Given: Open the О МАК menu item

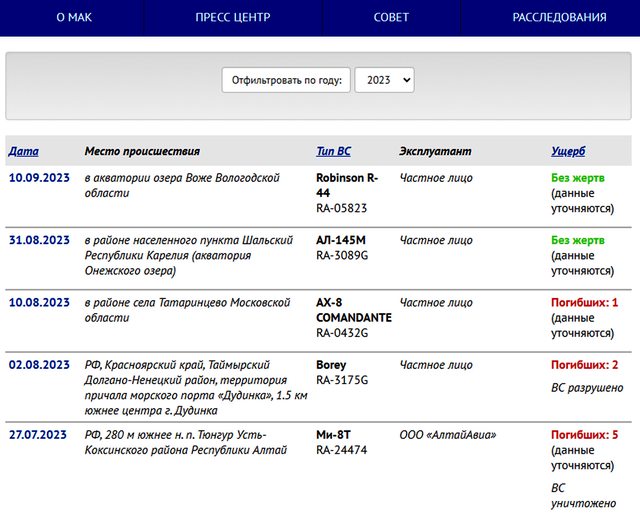Looking at the screenshot, I should [x=74, y=17].
